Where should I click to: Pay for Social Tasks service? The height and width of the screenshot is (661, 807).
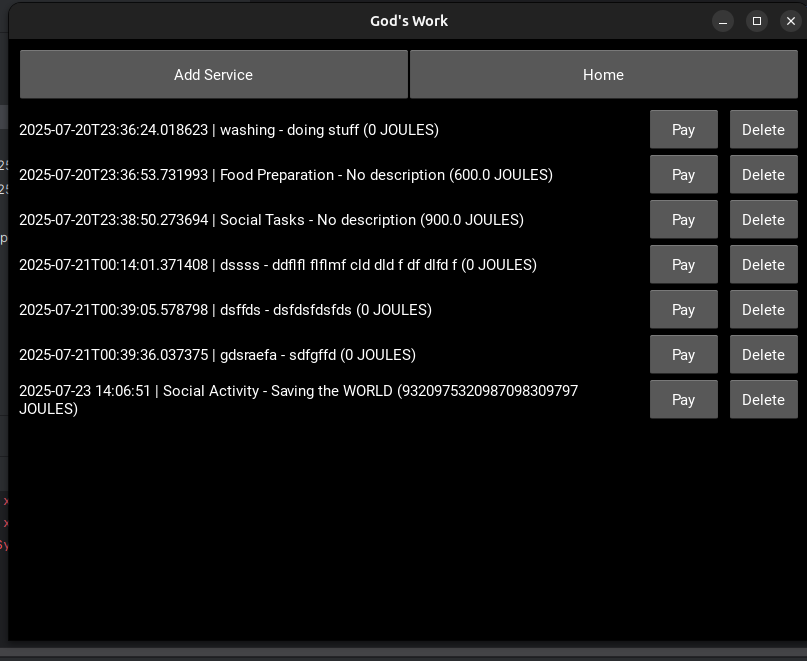683,219
